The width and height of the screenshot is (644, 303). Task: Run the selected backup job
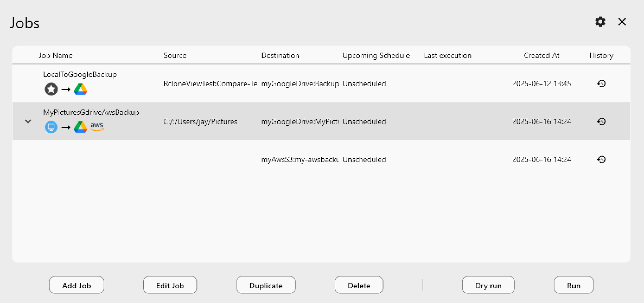pyautogui.click(x=573, y=285)
